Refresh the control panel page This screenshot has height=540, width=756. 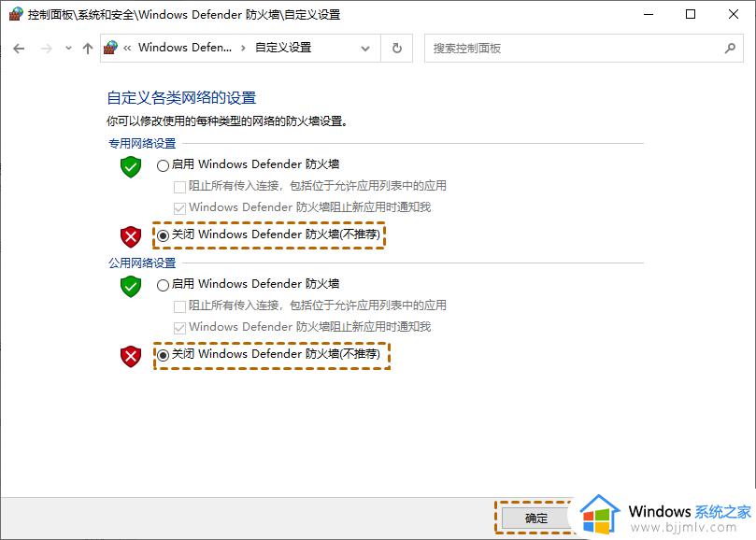tap(397, 49)
